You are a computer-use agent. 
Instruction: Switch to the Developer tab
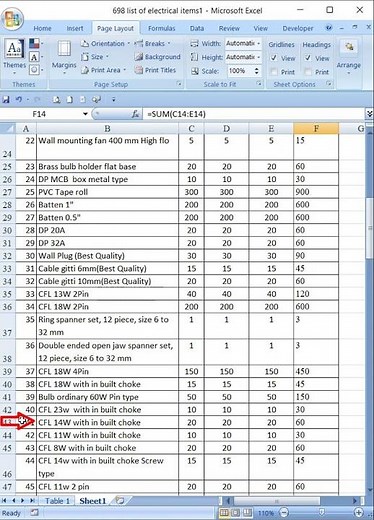298,28
